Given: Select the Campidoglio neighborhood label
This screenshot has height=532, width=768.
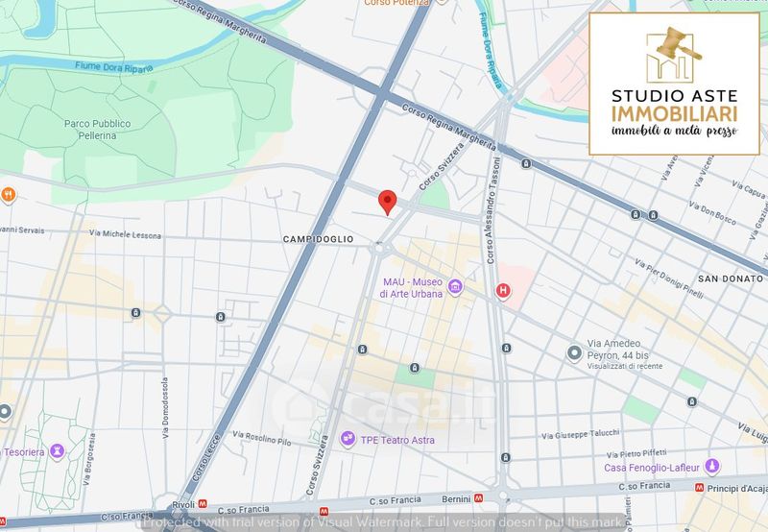Looking at the screenshot, I should pyautogui.click(x=318, y=238).
